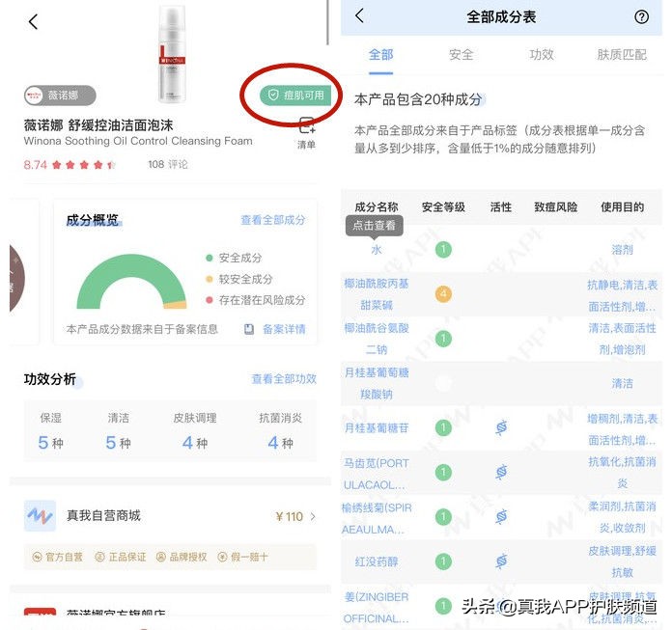Select the 抗菌消炎 4种 efficacy item
672x630 pixels.
[280, 431]
